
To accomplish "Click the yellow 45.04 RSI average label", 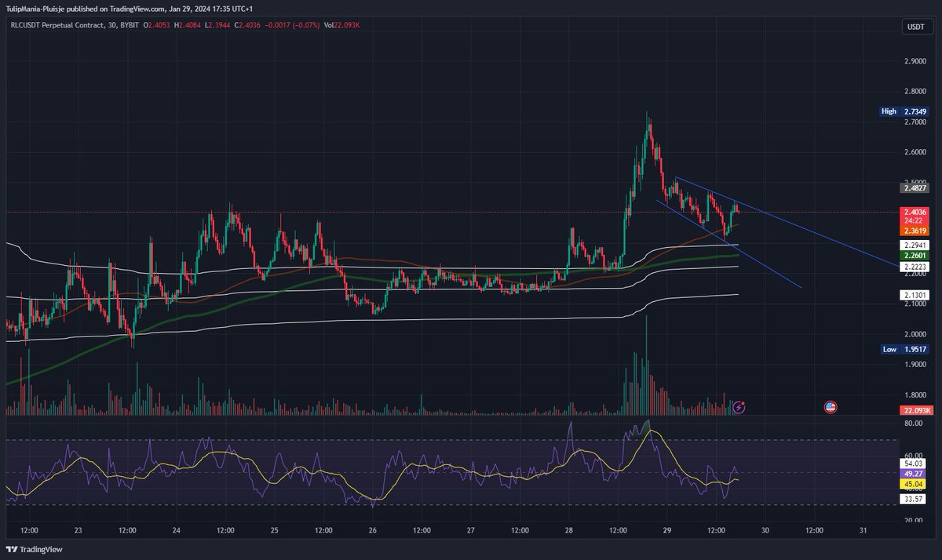I will [x=911, y=485].
